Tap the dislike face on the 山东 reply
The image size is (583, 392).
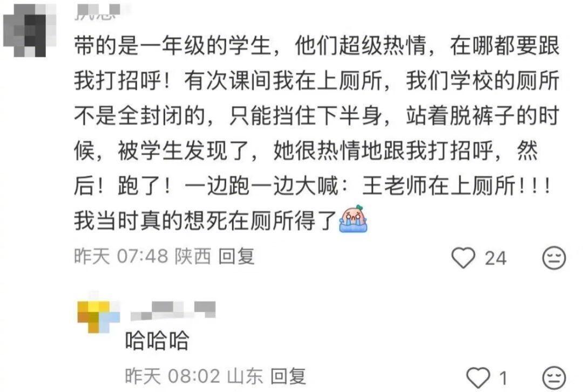click(x=554, y=378)
